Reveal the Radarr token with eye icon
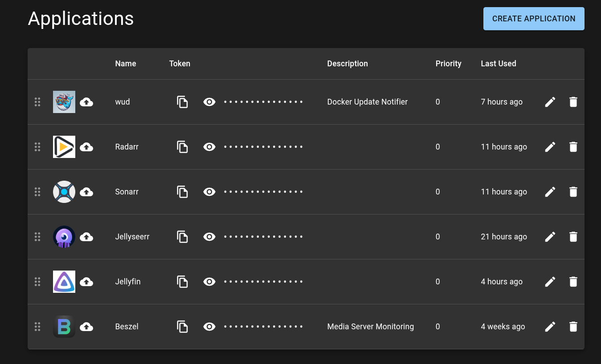Viewport: 601px width, 364px height. click(209, 147)
